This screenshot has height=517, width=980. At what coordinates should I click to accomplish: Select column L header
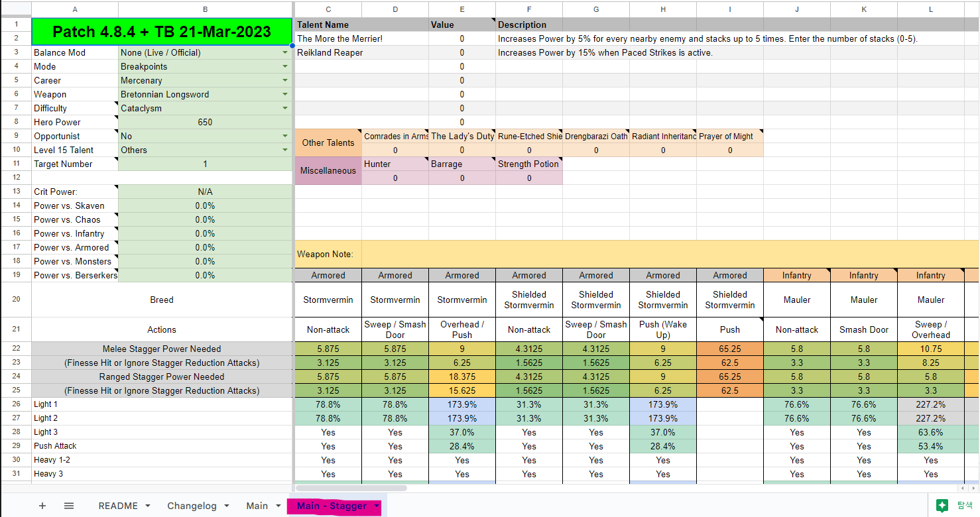tap(931, 9)
